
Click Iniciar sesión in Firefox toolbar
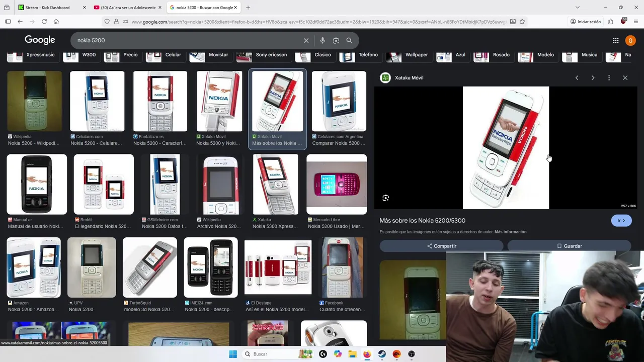click(586, 22)
